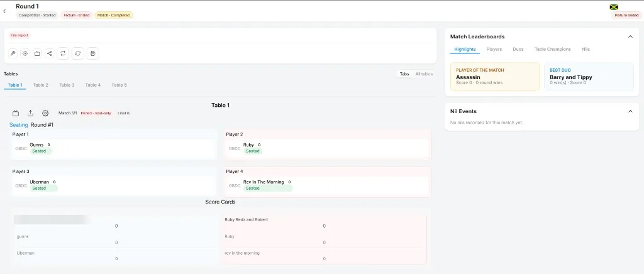
Task: Switch to Table 2 tab
Action: (41, 85)
